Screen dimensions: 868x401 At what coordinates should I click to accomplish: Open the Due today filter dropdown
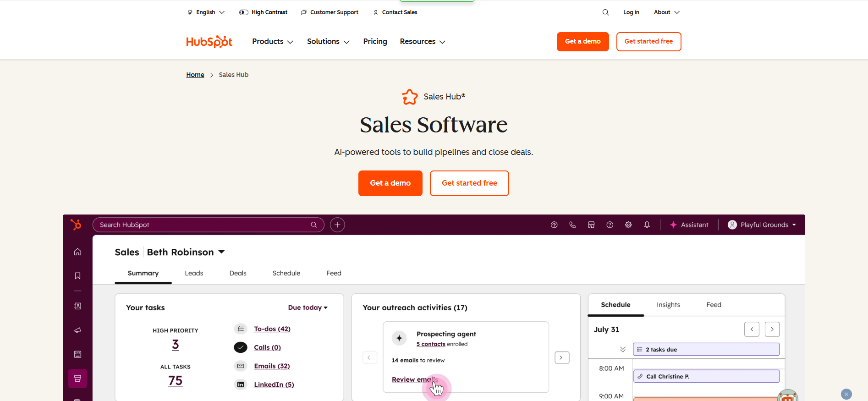(308, 308)
